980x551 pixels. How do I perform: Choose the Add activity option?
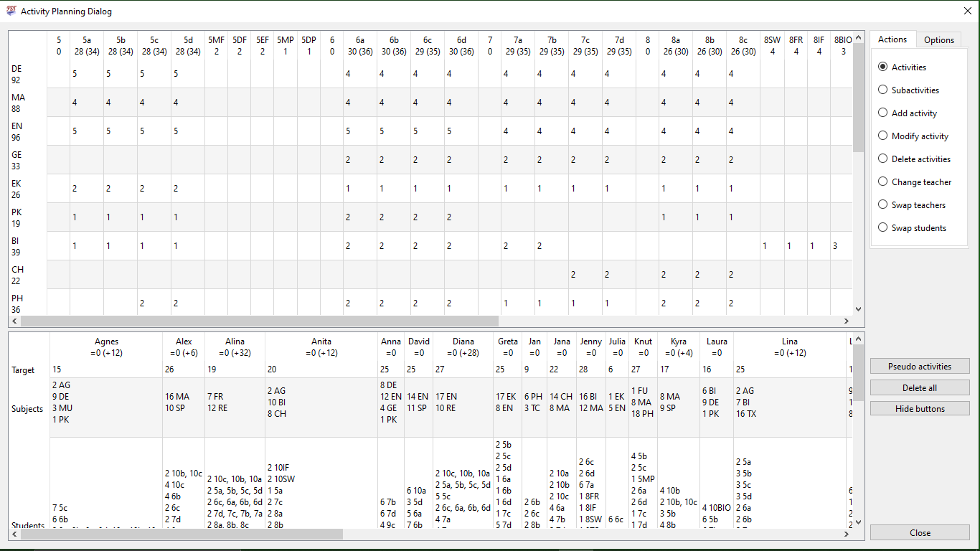pyautogui.click(x=908, y=113)
